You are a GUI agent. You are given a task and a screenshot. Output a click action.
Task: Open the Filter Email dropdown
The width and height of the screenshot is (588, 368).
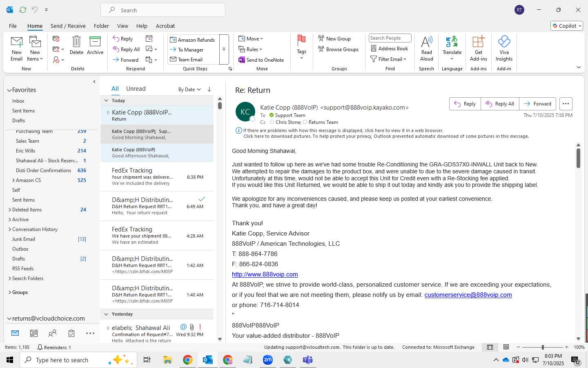(388, 59)
